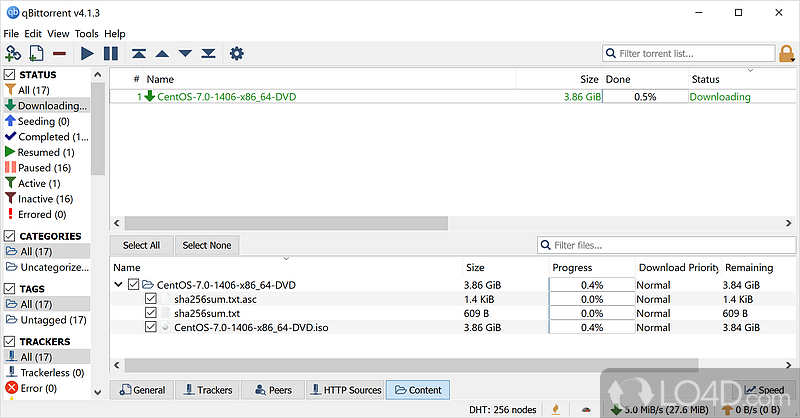
Task: Open the Edit menu
Action: coord(33,34)
